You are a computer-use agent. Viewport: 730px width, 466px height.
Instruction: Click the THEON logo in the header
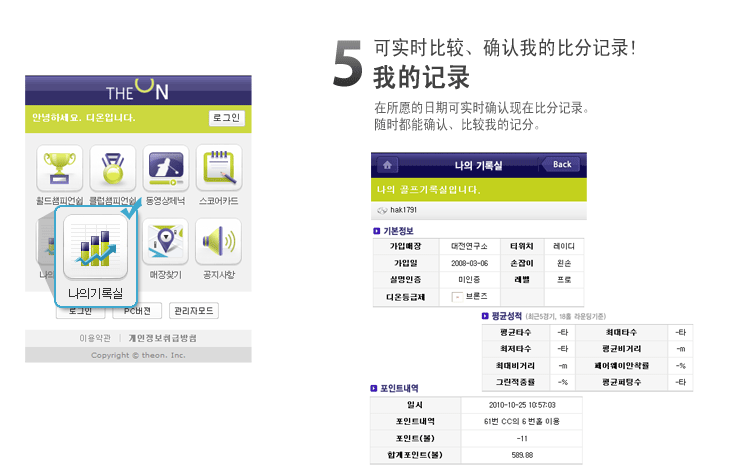pos(138,91)
